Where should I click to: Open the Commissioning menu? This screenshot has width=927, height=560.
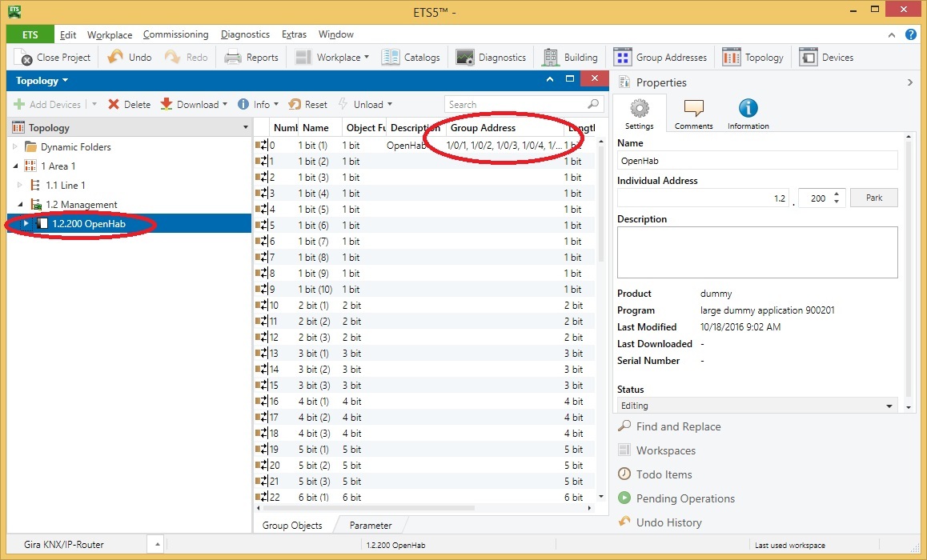click(x=175, y=34)
